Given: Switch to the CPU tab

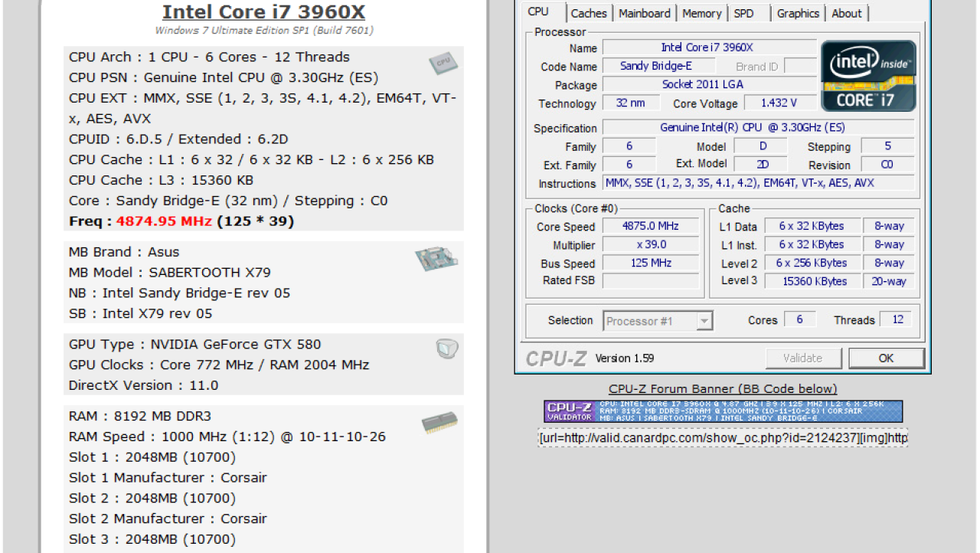Looking at the screenshot, I should click(538, 12).
